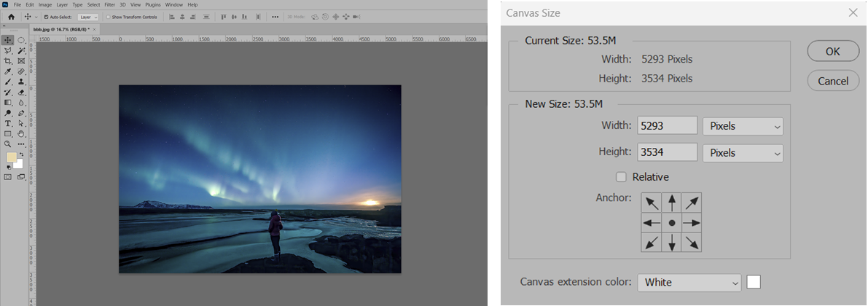Select the Rectangle shape tool
The height and width of the screenshot is (306, 868).
point(8,133)
